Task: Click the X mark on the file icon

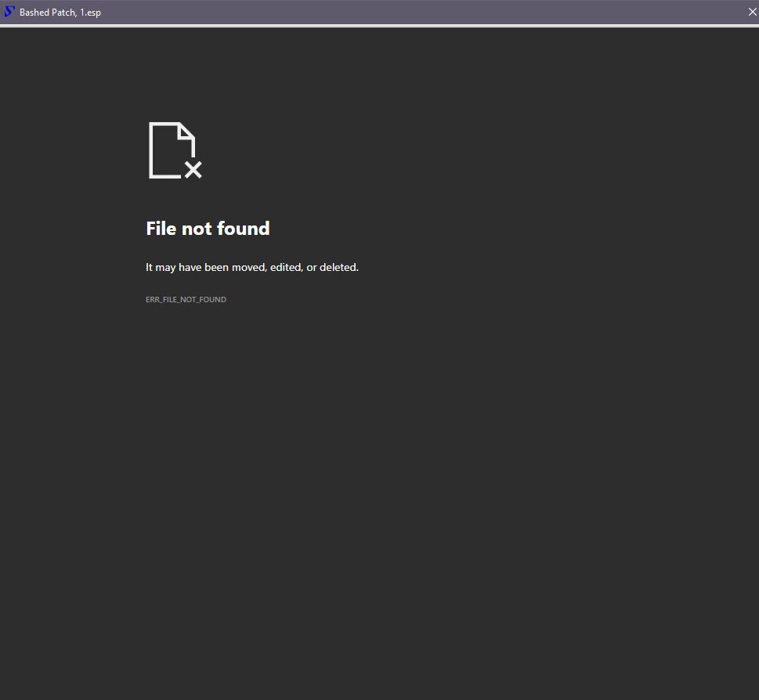Action: [193, 169]
